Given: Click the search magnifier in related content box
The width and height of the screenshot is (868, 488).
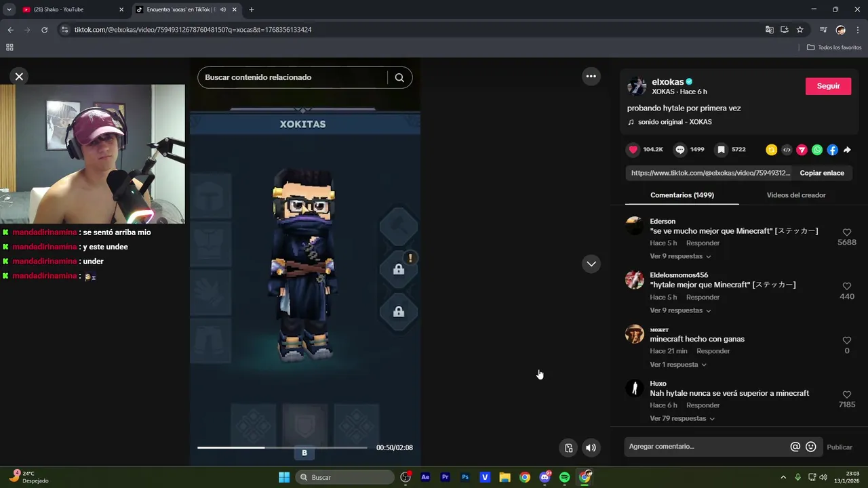Looking at the screenshot, I should pos(399,77).
